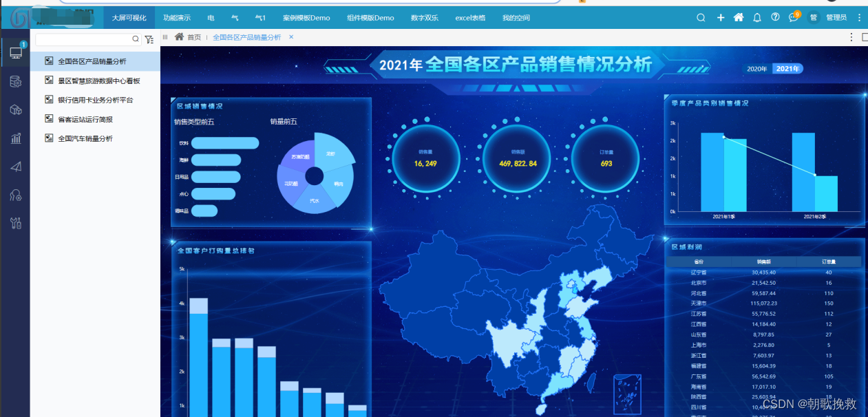Select the 广东省 table row
This screenshot has width=868, height=417.
click(764, 376)
